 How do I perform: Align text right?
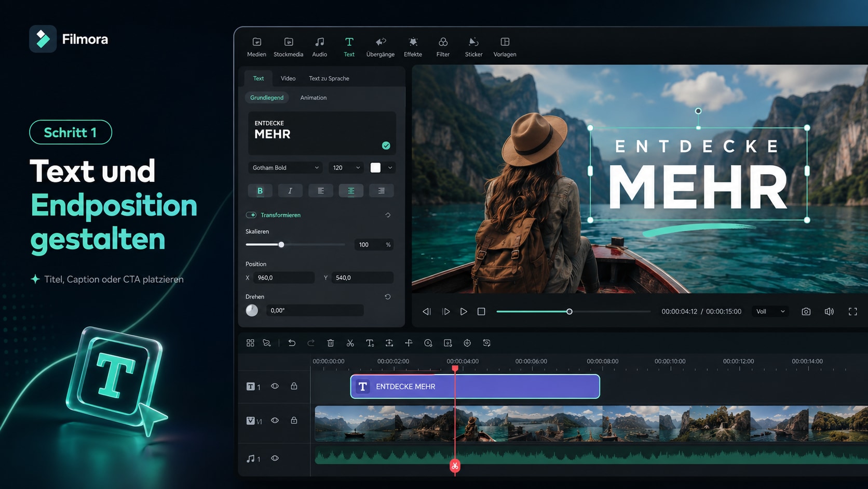click(382, 191)
